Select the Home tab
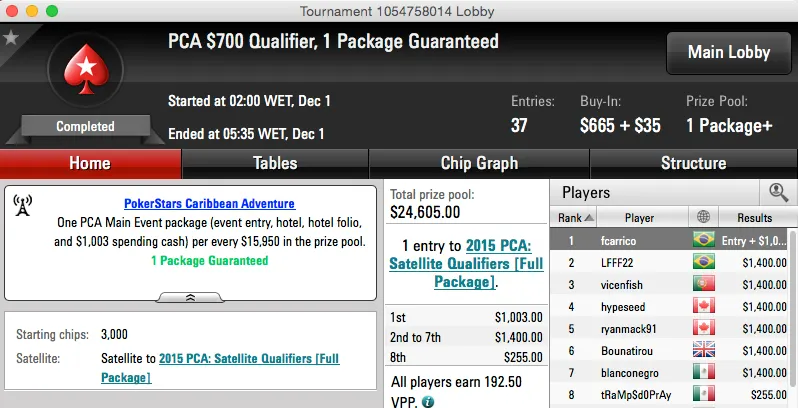The image size is (798, 408). pyautogui.click(x=90, y=163)
